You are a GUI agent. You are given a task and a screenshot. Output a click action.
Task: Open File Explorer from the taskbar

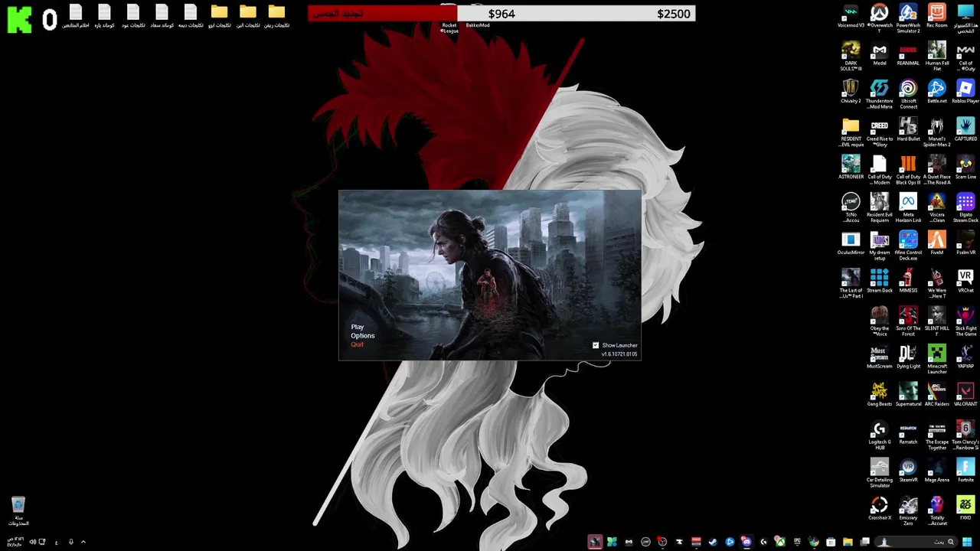click(848, 542)
